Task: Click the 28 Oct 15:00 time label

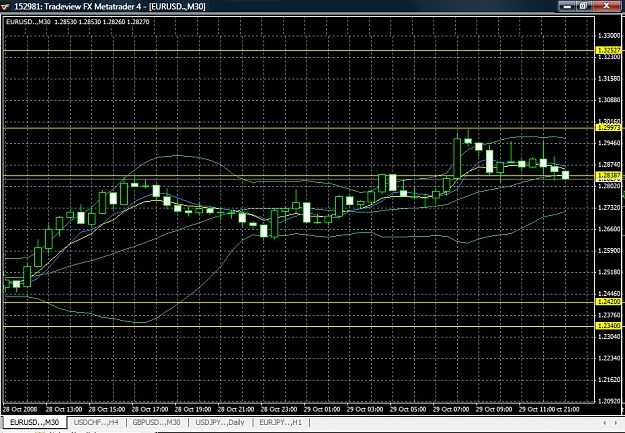Action: coord(107,409)
